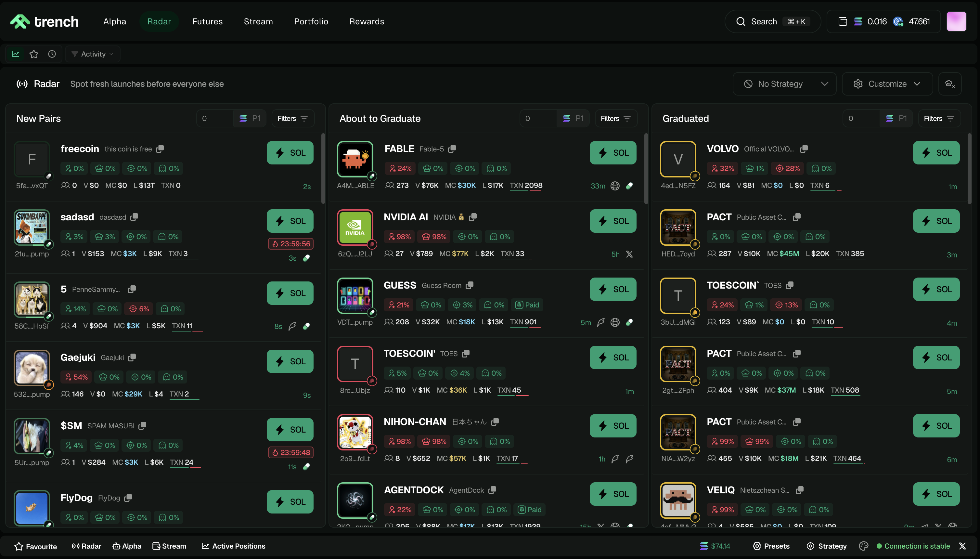The height and width of the screenshot is (559, 980).
Task: Click the palette theme icon in bottom bar
Action: (x=863, y=546)
